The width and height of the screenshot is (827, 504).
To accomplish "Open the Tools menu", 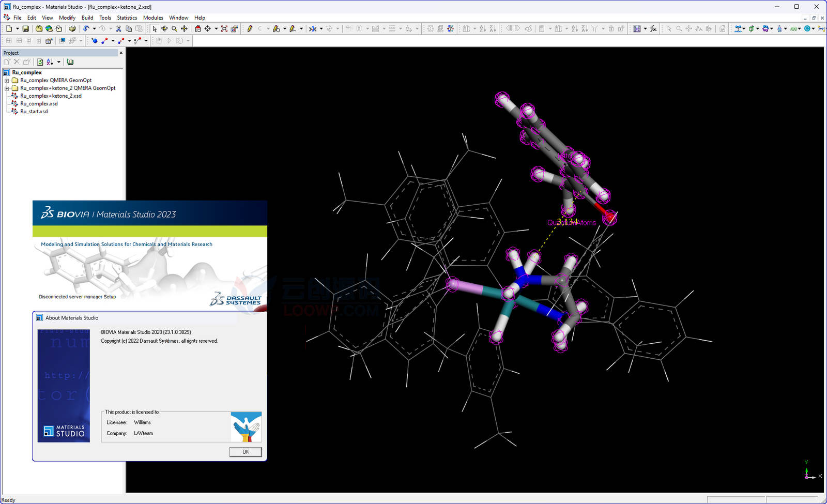I will tap(105, 18).
